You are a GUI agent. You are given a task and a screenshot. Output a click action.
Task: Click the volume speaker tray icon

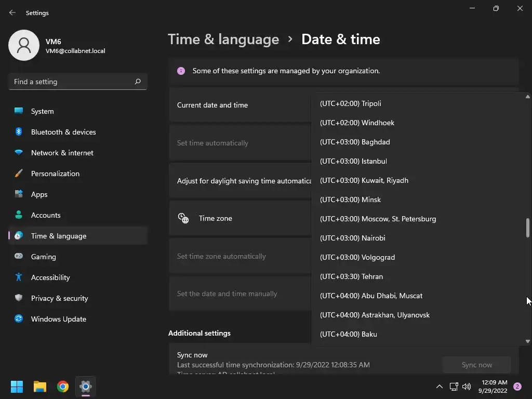click(x=467, y=387)
